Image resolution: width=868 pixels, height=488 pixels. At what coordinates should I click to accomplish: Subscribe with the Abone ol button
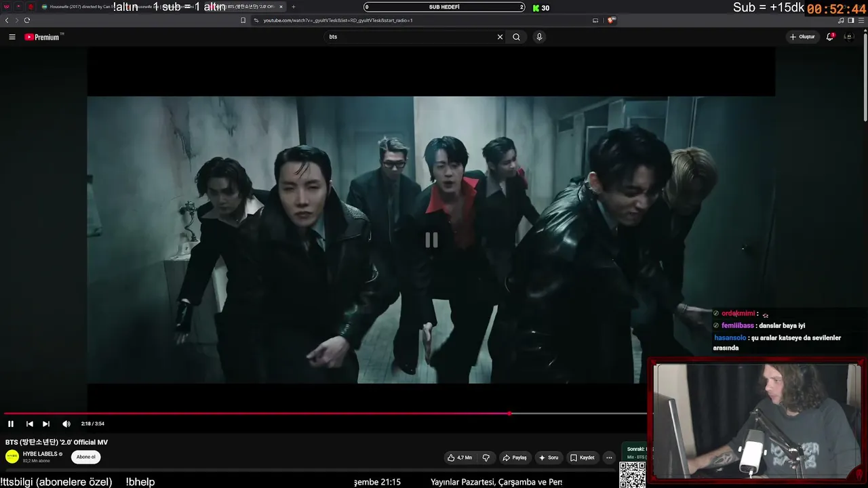(86, 457)
